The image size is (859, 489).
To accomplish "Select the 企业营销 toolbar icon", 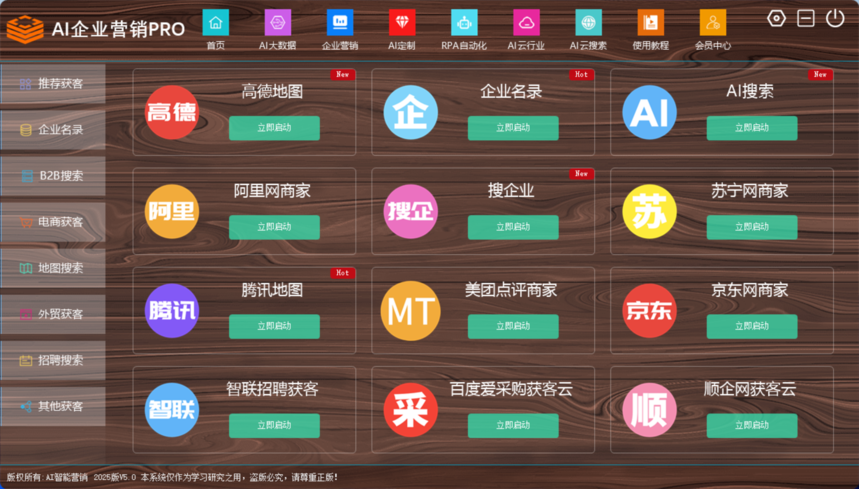I will [340, 22].
